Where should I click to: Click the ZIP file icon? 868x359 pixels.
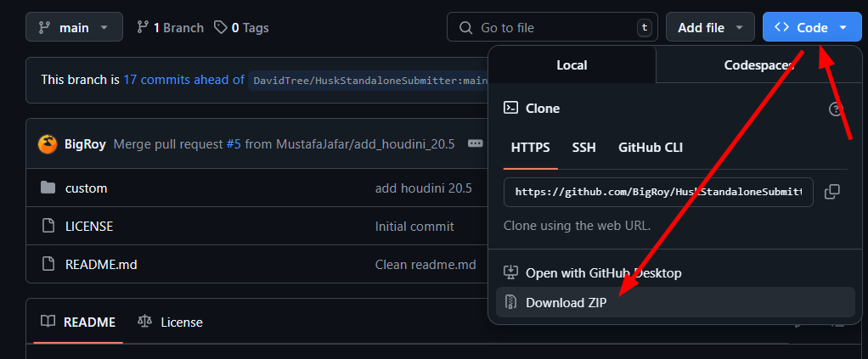pyautogui.click(x=511, y=302)
